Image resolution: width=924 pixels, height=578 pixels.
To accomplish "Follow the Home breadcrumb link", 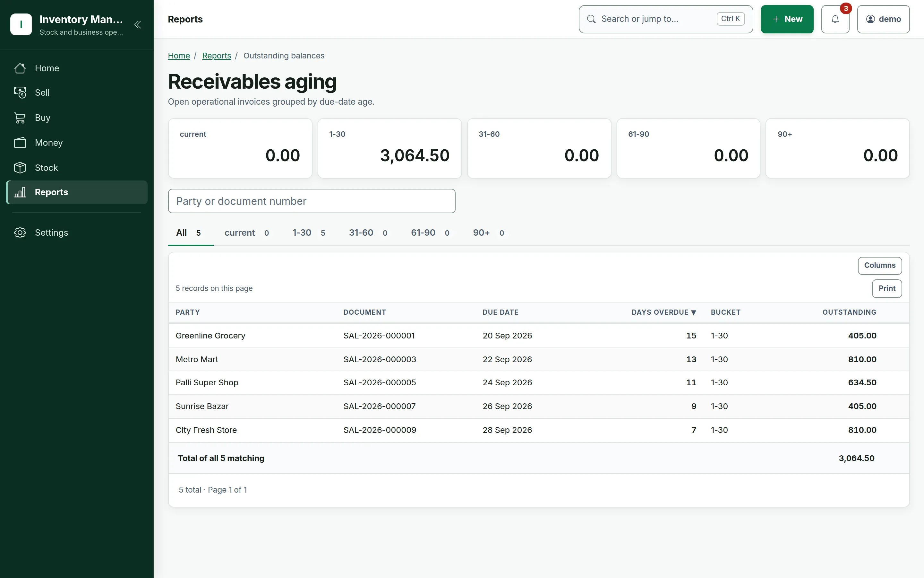I will point(179,56).
